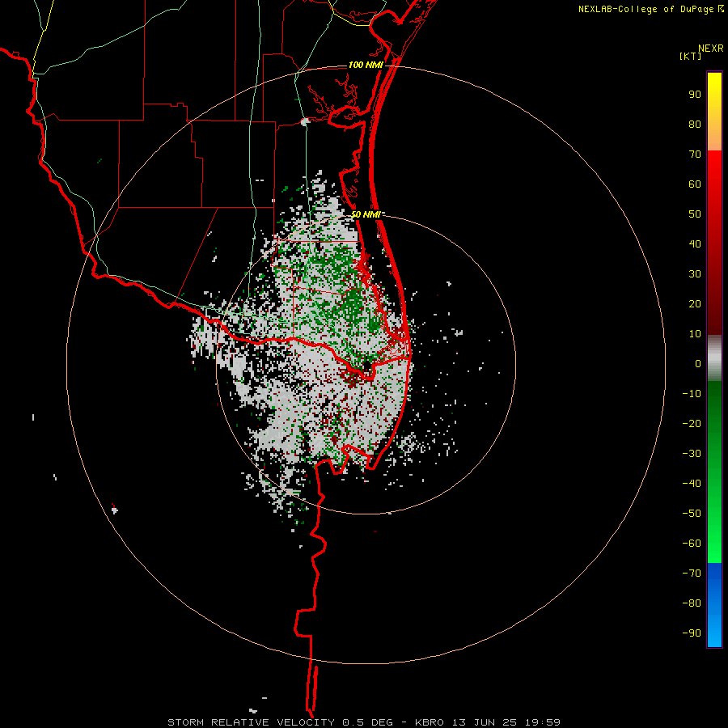
Task: Click the -80 knot scale value
Action: coord(692,603)
